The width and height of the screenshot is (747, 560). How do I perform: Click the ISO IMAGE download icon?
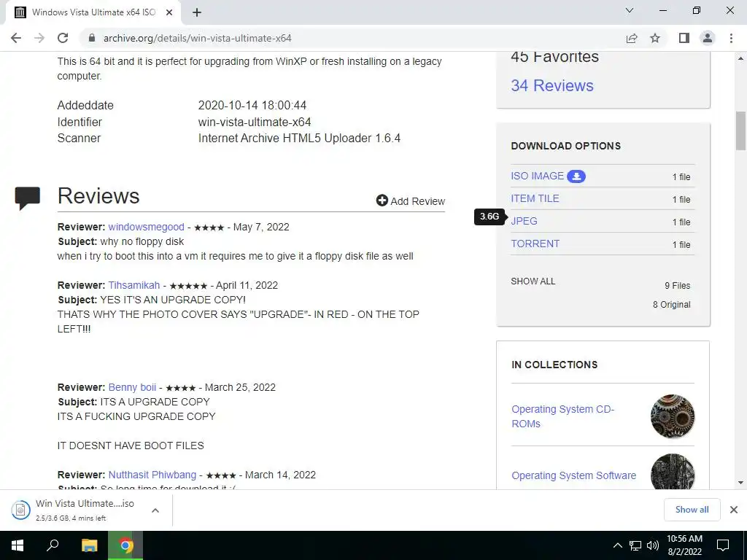click(x=576, y=176)
